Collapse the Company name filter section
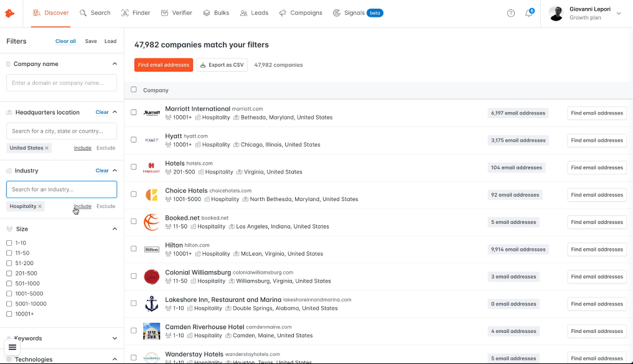The image size is (633, 364). (115, 63)
